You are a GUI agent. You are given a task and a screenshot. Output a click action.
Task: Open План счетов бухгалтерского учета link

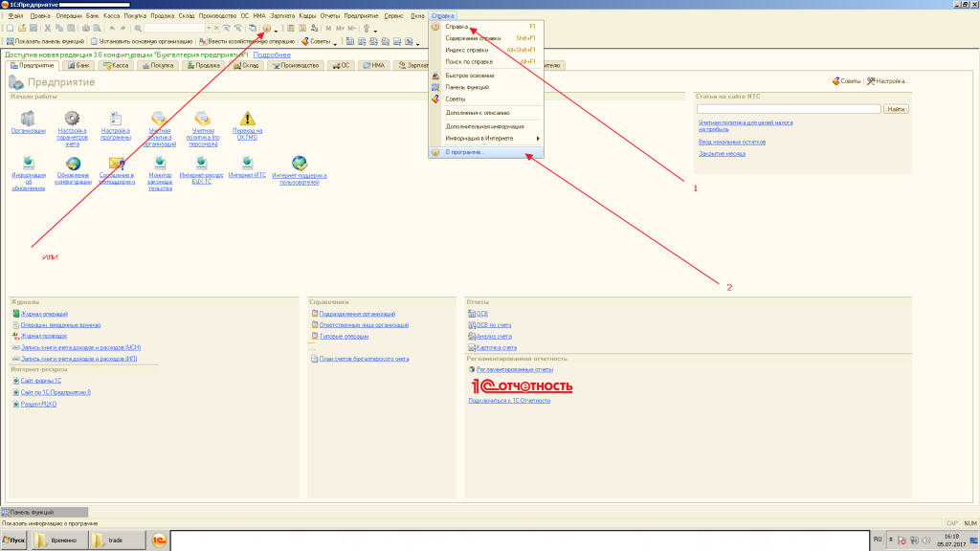point(365,360)
